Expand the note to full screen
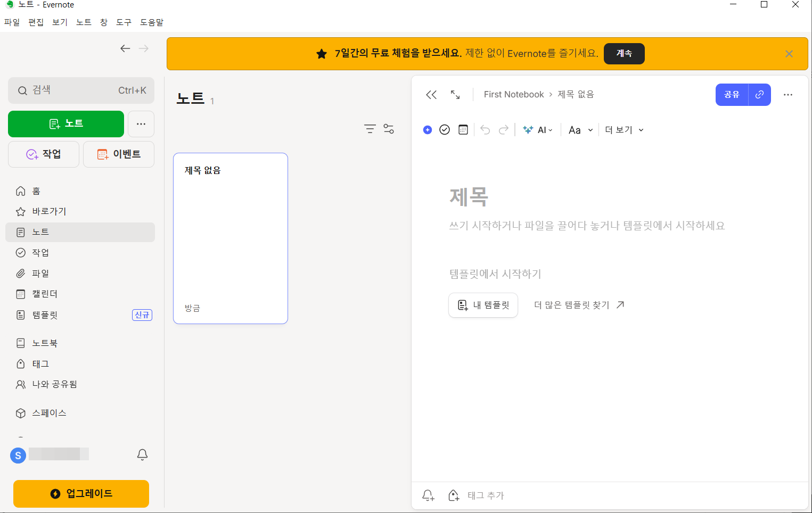This screenshot has height=513, width=812. [x=455, y=95]
